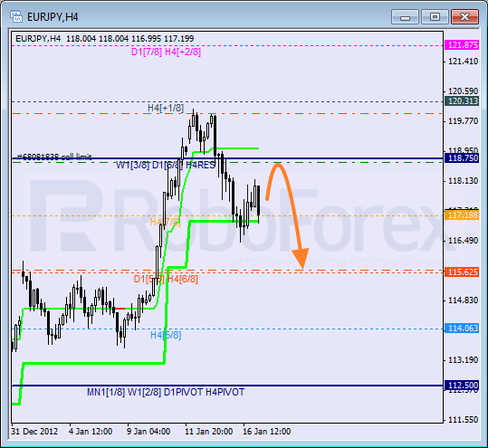Select the 'H4[7/8]' level label
The height and width of the screenshot is (448, 488).
166,222
